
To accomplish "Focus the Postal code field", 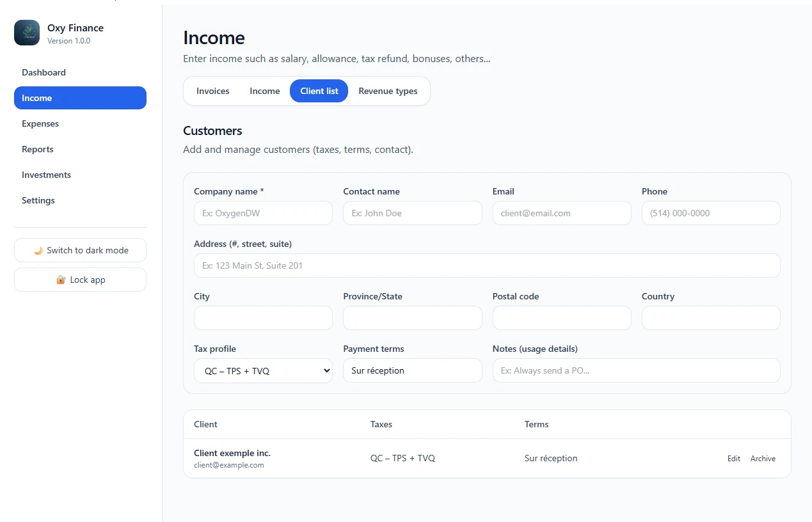I will click(562, 318).
